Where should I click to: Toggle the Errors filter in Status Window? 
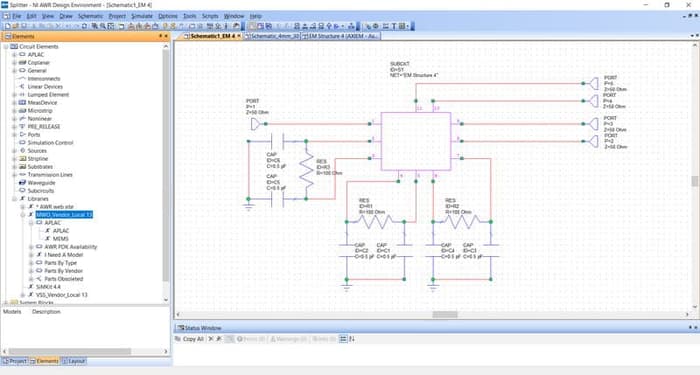coord(250,339)
